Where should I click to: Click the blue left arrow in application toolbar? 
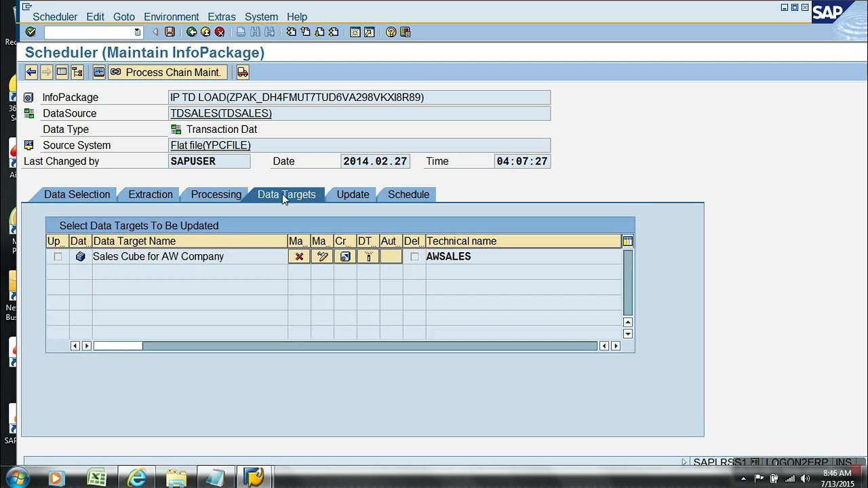point(31,72)
